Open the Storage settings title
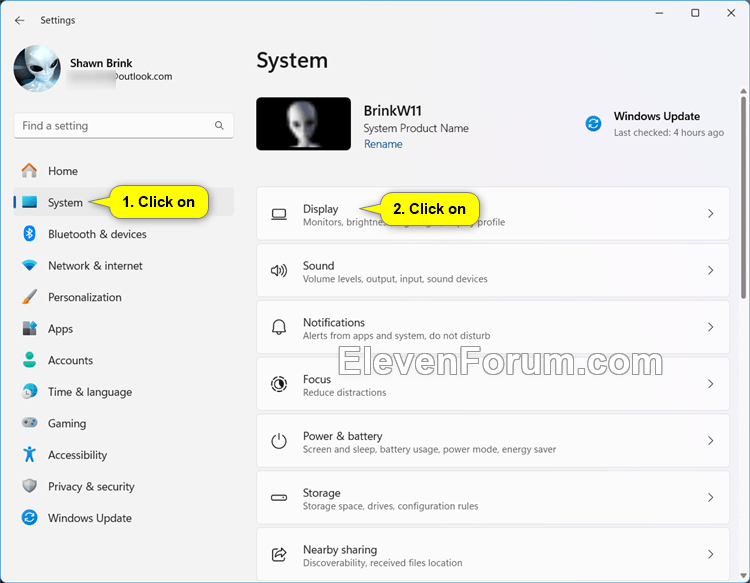 tap(321, 493)
